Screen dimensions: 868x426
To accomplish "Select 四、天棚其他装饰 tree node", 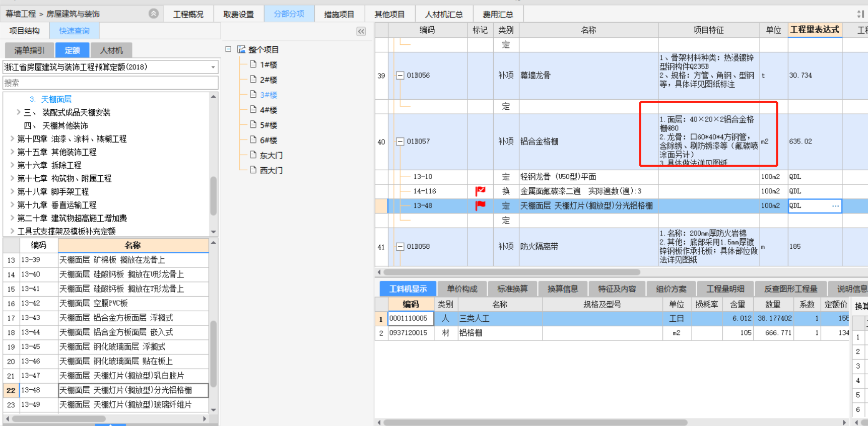I will [55, 125].
